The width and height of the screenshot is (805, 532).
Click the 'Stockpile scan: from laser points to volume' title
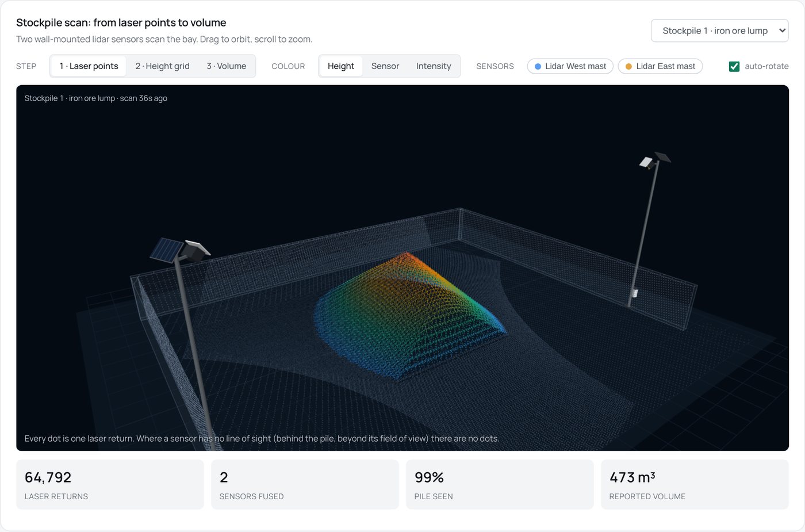[x=121, y=23]
